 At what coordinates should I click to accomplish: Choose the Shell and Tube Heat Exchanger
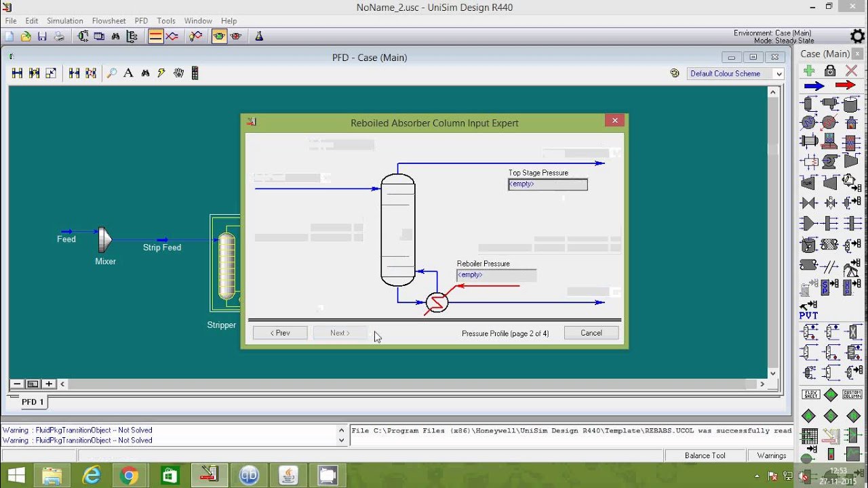[x=809, y=142]
